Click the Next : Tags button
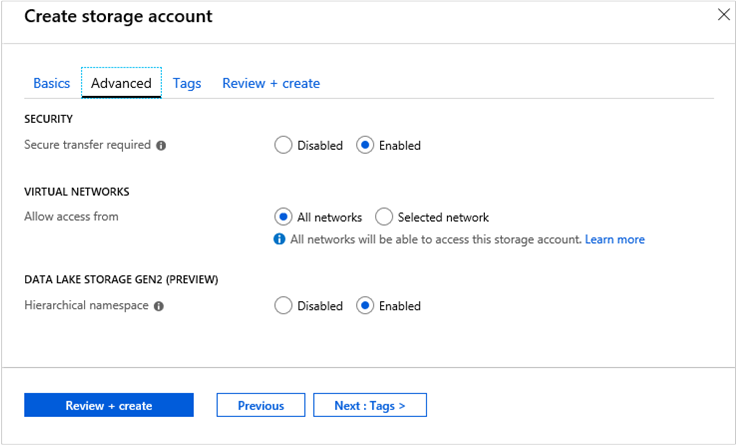The image size is (737, 445). click(370, 405)
